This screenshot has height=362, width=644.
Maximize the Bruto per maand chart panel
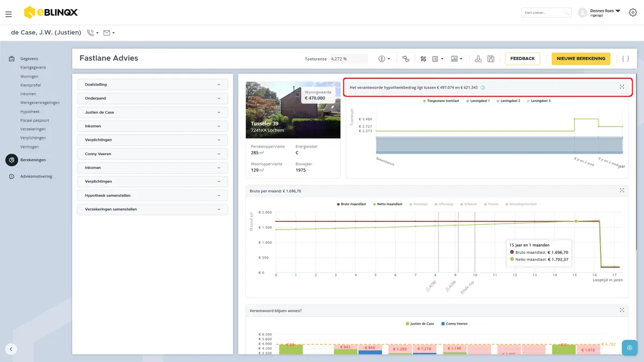[x=622, y=190]
